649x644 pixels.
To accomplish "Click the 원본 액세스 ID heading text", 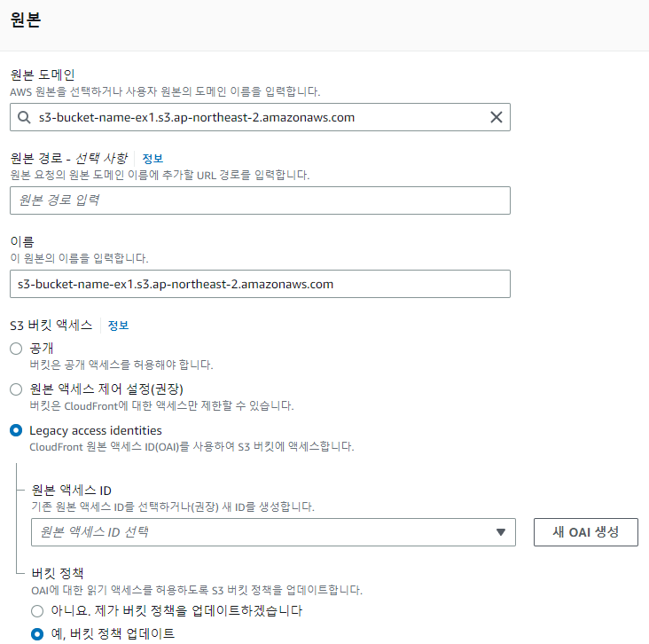I will 71,491.
